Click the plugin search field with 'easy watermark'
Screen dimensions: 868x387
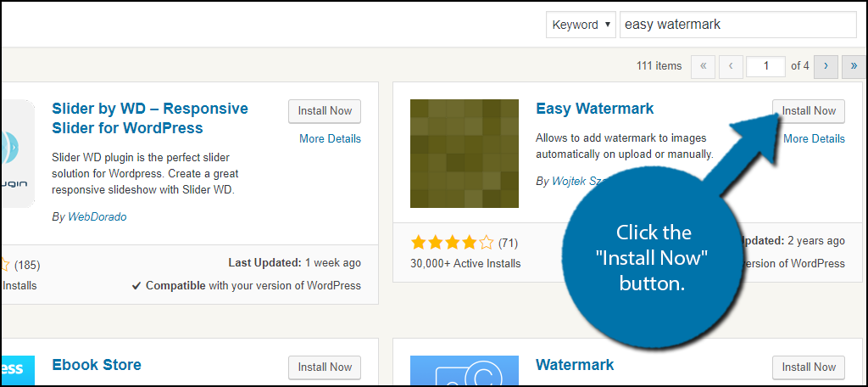coord(738,25)
